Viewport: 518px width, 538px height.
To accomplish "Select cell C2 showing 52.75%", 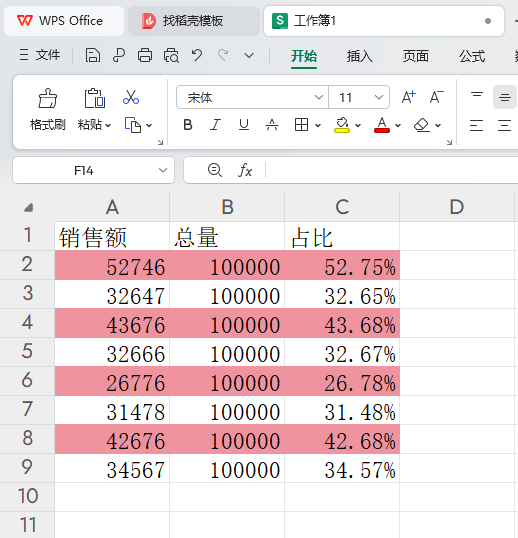I will 342,265.
